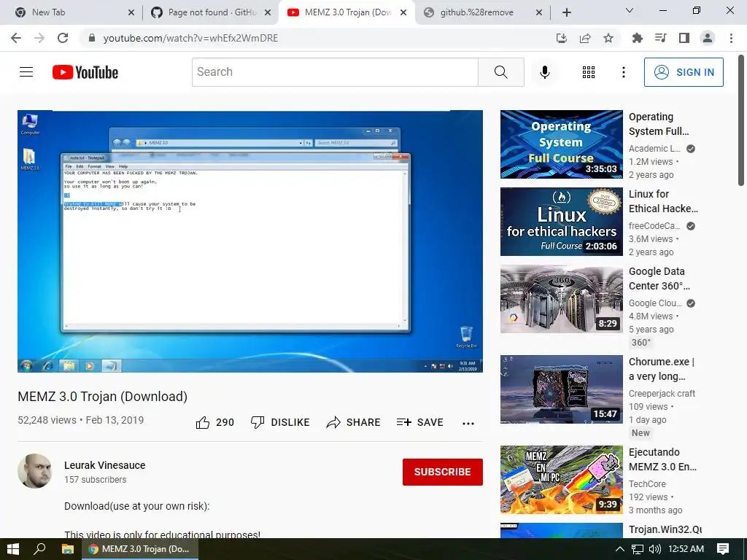Open Leurak Vinesauce channel avatar
Screen dimensions: 747x560
pyautogui.click(x=35, y=471)
